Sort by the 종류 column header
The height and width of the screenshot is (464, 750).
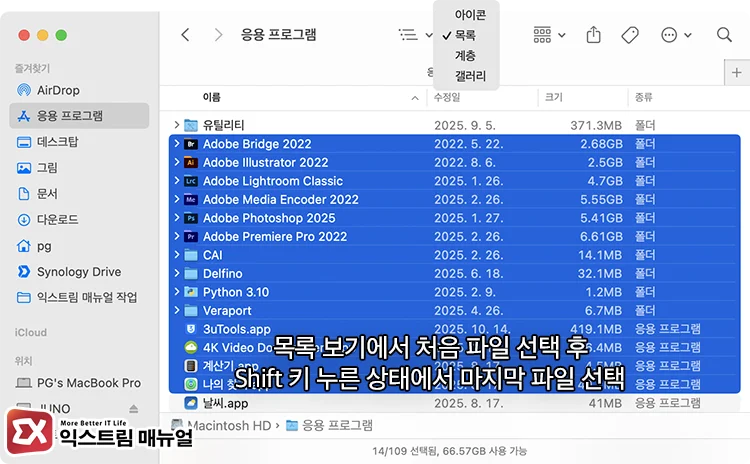(x=643, y=98)
